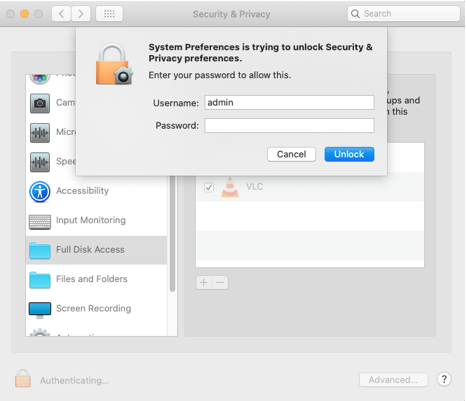Show all preferences grid button
Viewport: 466px width, 401px height.
tap(109, 14)
